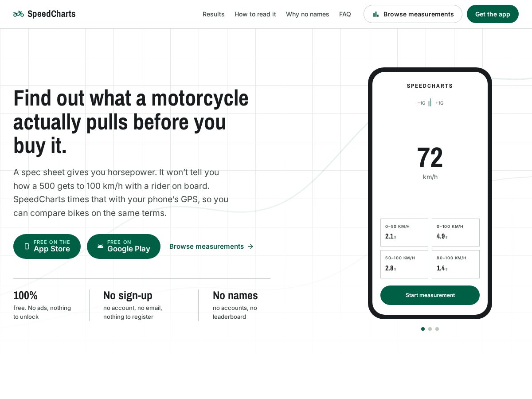Image resolution: width=532 pixels, height=399 pixels.
Task: Click the main headline about motorcycle pulls
Action: tap(131, 122)
